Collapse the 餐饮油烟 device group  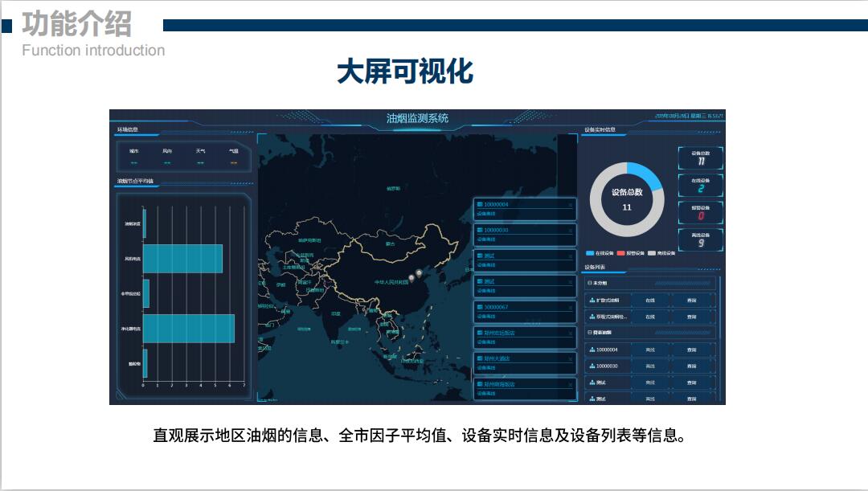(x=590, y=333)
